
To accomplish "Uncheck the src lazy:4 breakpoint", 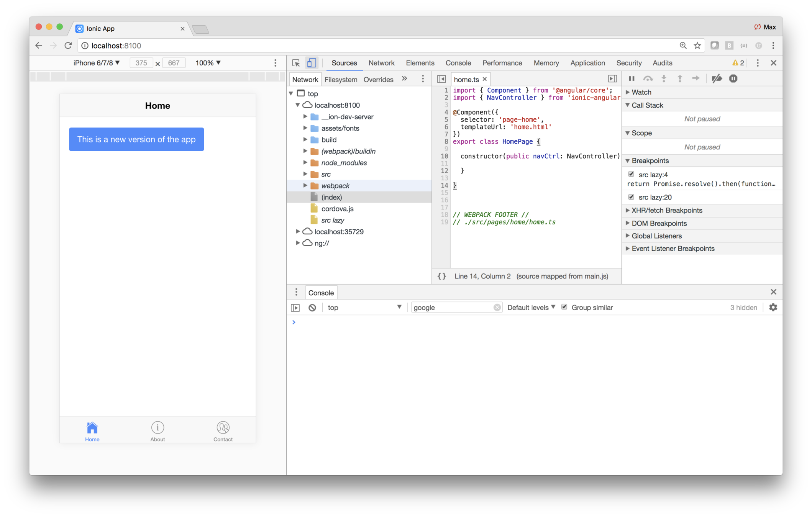I will [631, 174].
